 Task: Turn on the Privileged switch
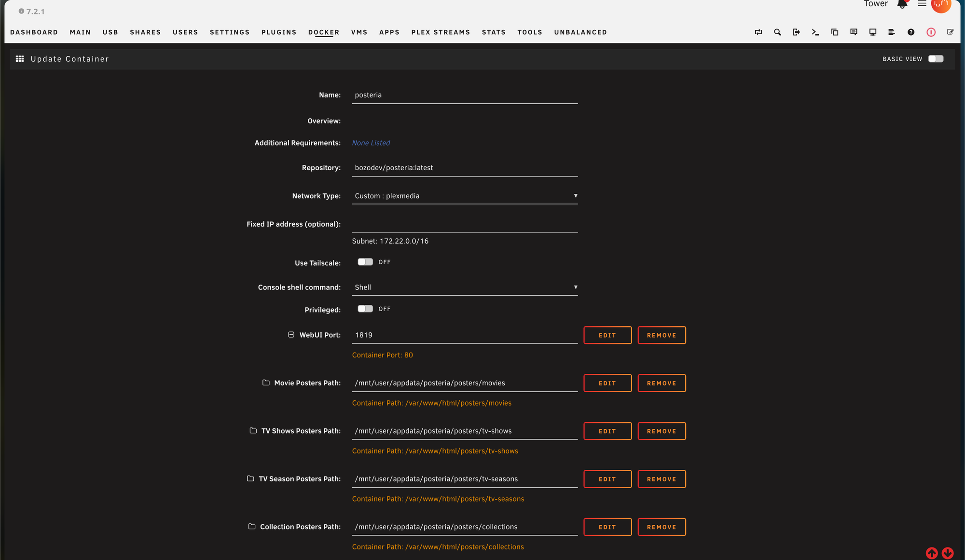click(x=365, y=309)
